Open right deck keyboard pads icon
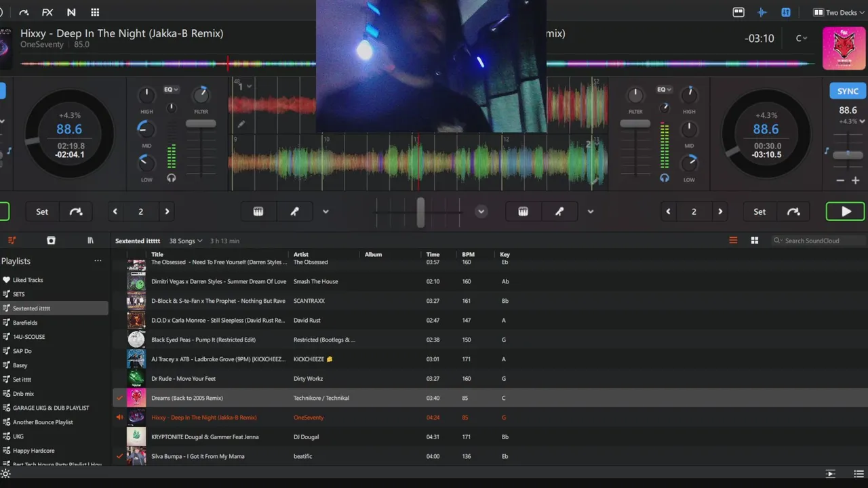 coord(523,211)
